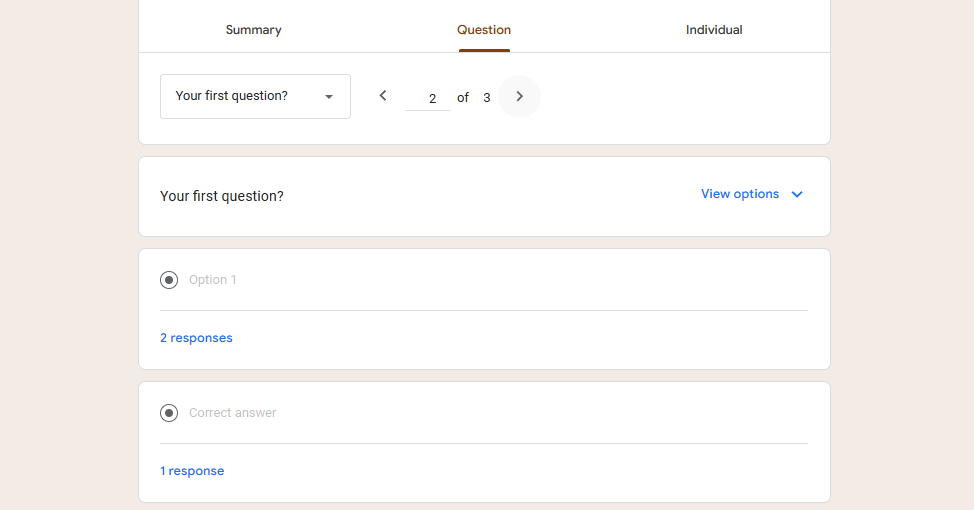Select the Option 1 radio button

point(169,280)
